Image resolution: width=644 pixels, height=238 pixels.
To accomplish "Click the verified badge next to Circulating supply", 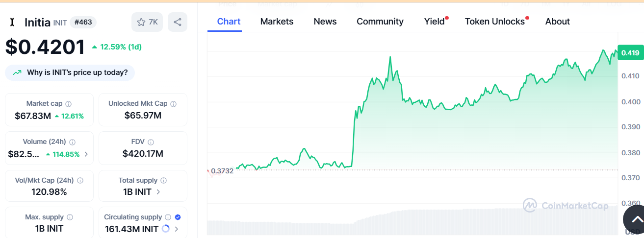I will (178, 217).
